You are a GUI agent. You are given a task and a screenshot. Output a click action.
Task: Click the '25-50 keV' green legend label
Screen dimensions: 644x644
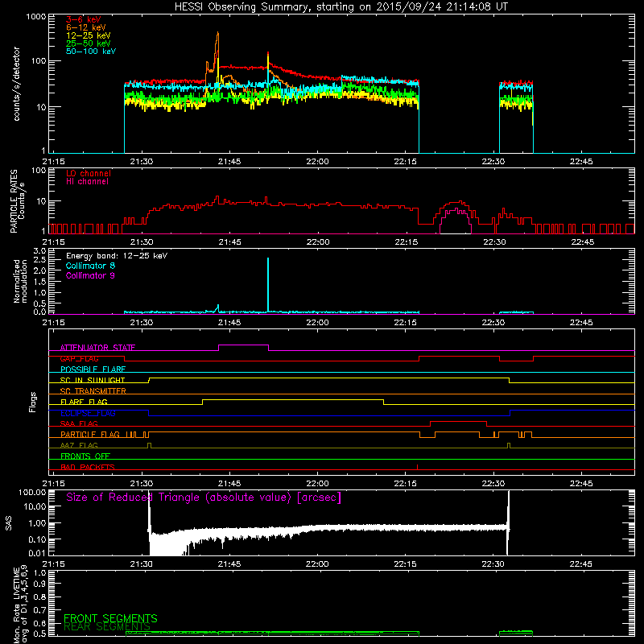89,43
